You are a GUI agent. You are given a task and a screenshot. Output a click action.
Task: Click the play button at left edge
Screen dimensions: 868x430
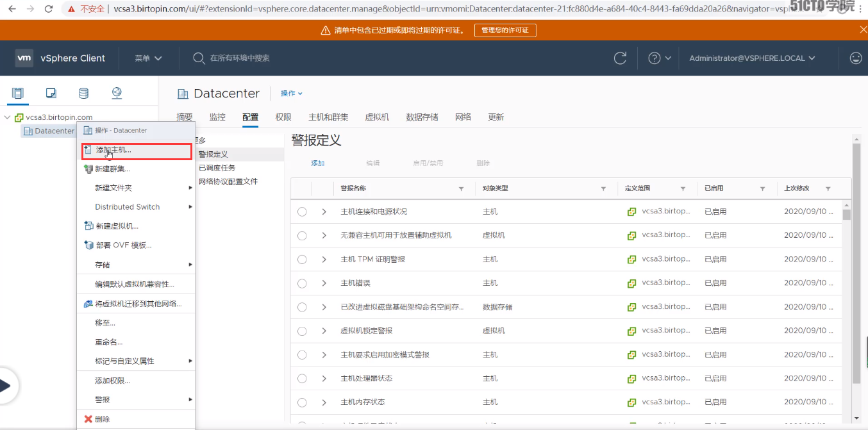[5, 385]
